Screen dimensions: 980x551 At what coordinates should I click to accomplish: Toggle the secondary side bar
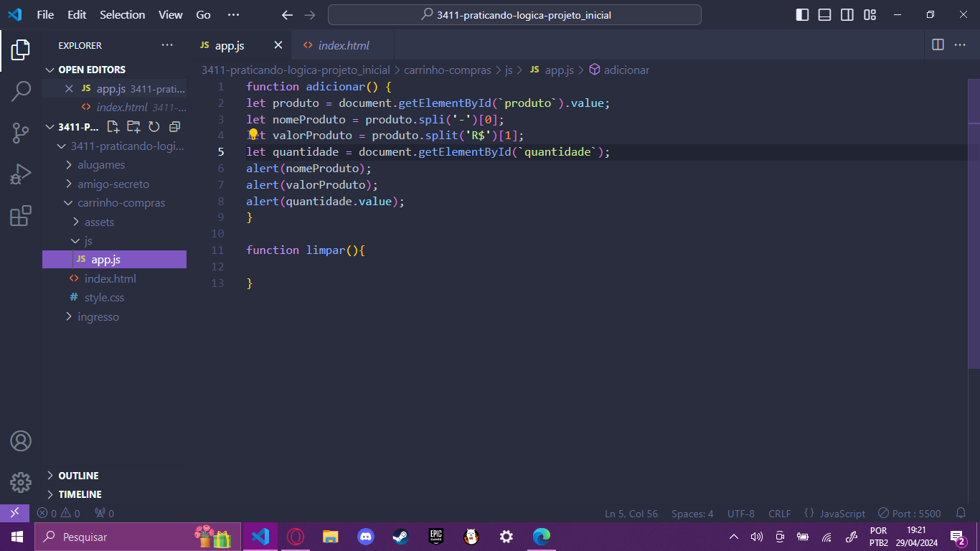point(847,15)
